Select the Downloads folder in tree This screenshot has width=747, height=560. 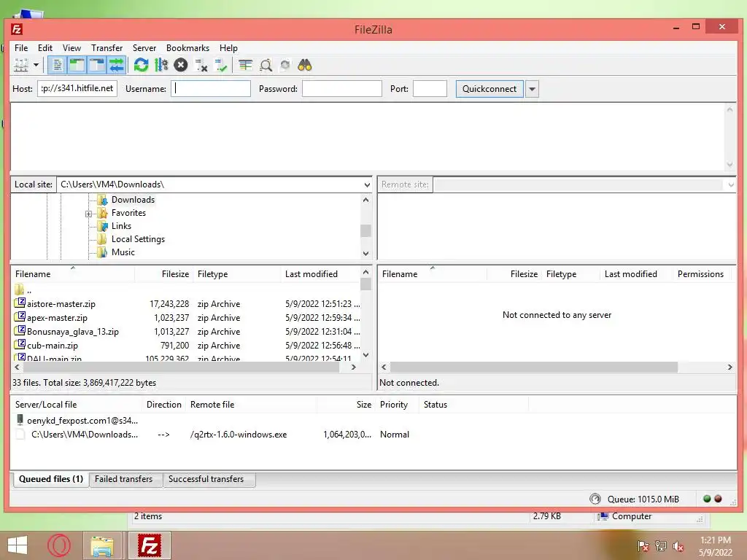(x=133, y=200)
